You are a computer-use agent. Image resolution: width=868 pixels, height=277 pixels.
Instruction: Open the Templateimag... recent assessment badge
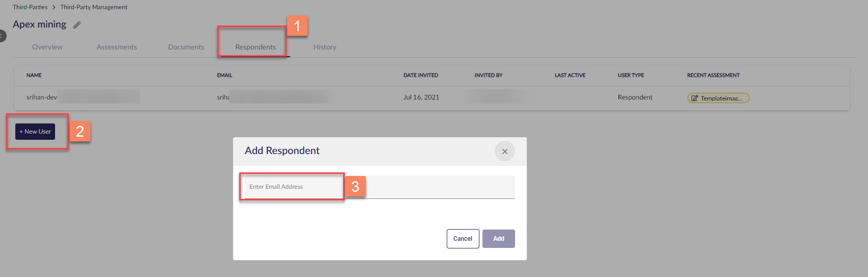click(x=718, y=98)
